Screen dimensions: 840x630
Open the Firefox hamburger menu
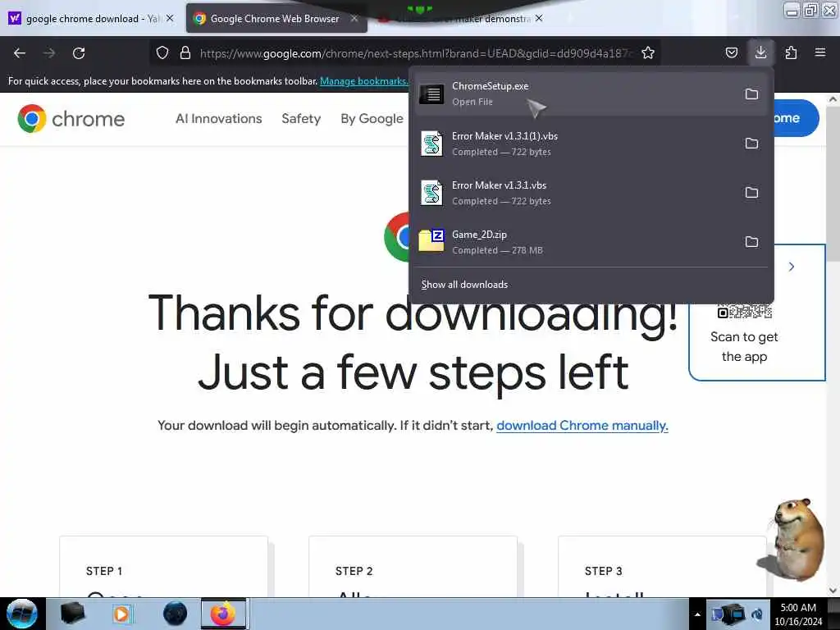pyautogui.click(x=820, y=52)
